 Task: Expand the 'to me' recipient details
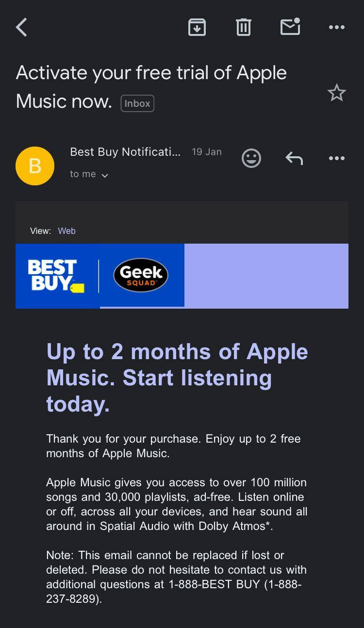[x=90, y=174]
